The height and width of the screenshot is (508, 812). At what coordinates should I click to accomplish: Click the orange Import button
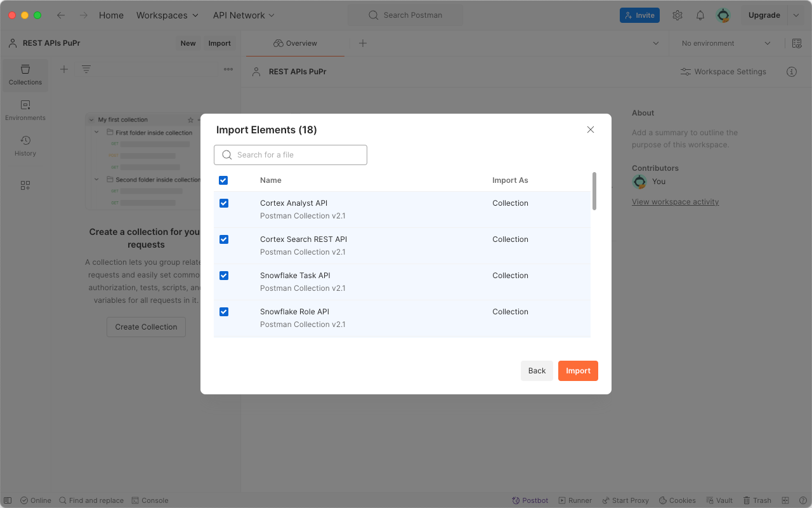point(578,371)
